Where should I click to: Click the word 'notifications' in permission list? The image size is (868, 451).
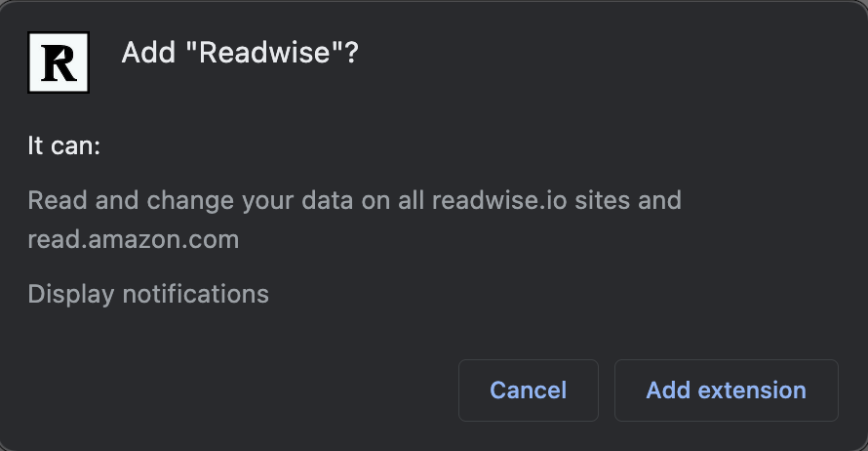(195, 294)
